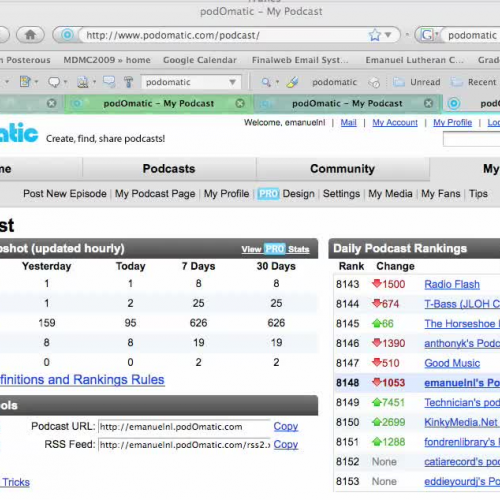Open the notepad icon's dropdown arrow
The height and width of the screenshot is (500, 500).
point(36,82)
